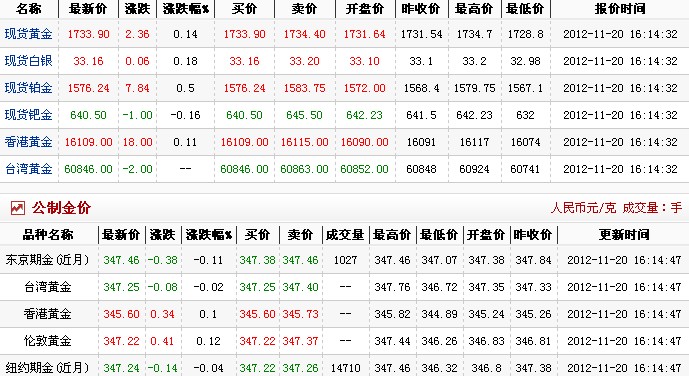Open the 现货铂金 link
This screenshot has width=689, height=376.
coord(29,88)
